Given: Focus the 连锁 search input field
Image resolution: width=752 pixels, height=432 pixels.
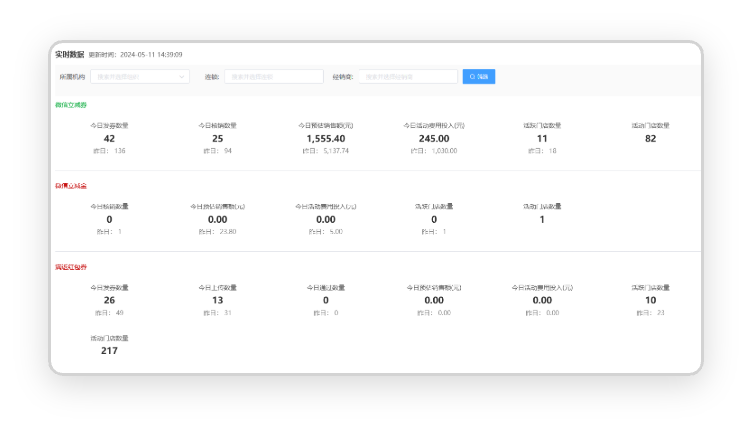Looking at the screenshot, I should [x=274, y=77].
